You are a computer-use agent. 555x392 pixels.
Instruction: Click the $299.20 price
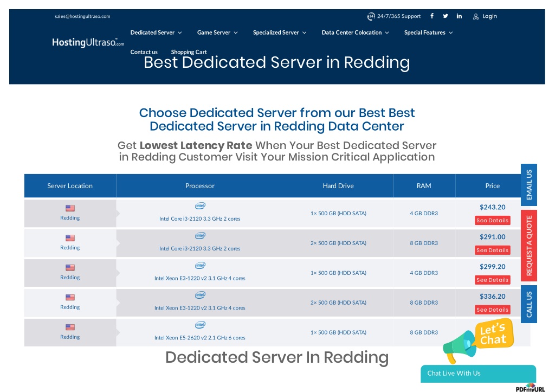(492, 267)
